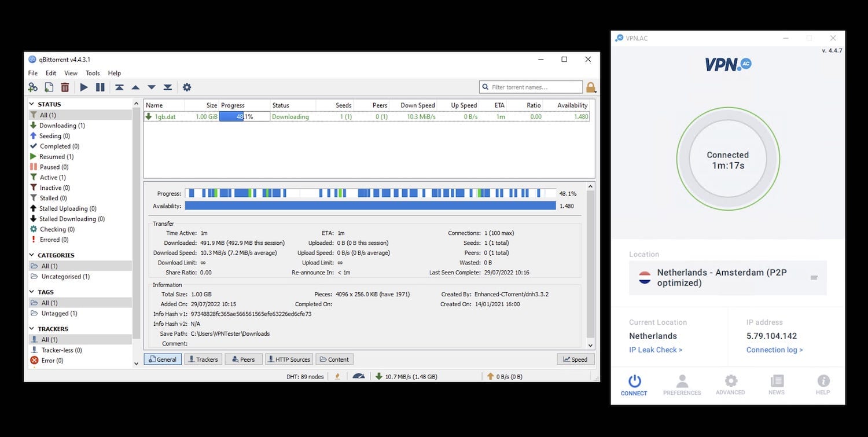This screenshot has width=868, height=437.
Task: Pause the torrent with the pause icon
Action: [100, 87]
